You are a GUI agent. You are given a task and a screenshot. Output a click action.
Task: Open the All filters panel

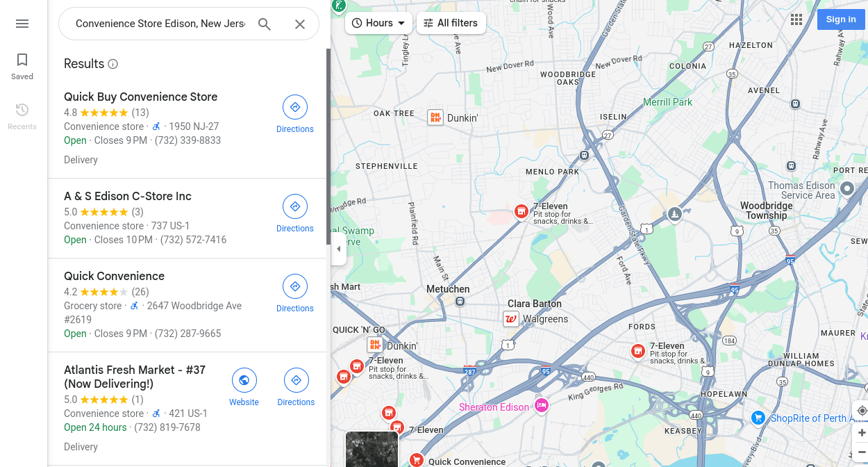coord(451,23)
